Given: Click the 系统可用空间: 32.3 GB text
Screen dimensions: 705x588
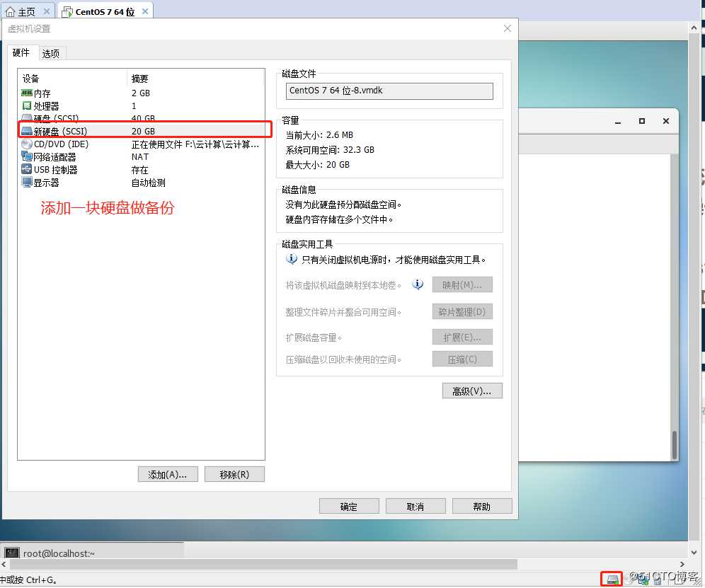Looking at the screenshot, I should pyautogui.click(x=330, y=150).
